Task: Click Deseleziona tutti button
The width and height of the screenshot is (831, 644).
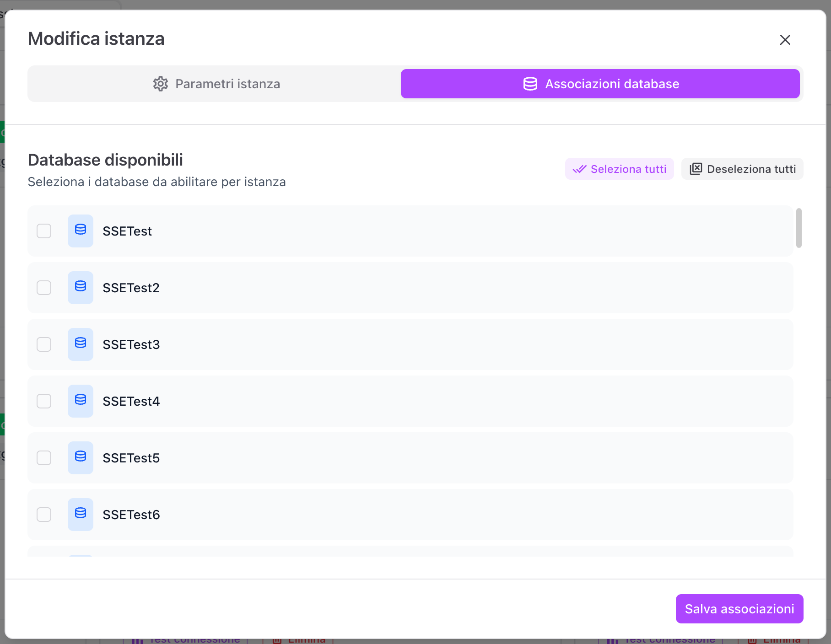Action: click(742, 169)
